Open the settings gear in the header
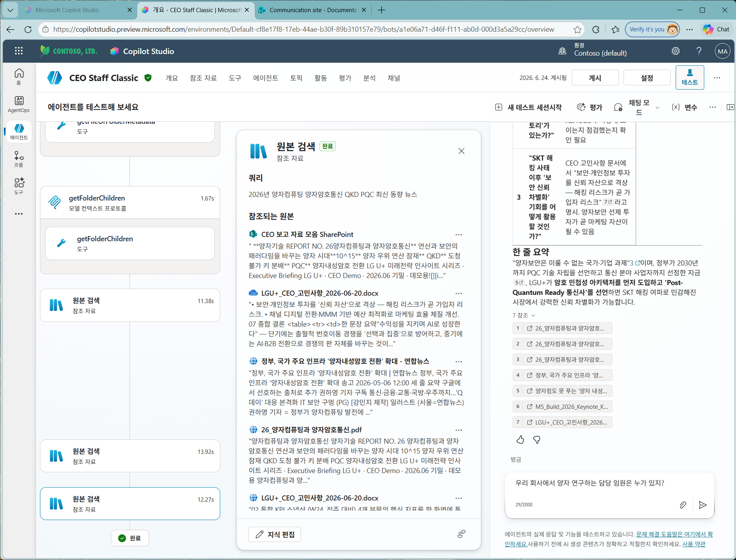 click(x=676, y=51)
